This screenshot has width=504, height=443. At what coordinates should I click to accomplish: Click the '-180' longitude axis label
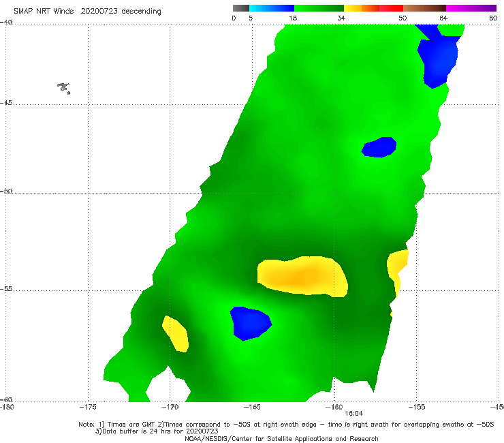[6, 408]
